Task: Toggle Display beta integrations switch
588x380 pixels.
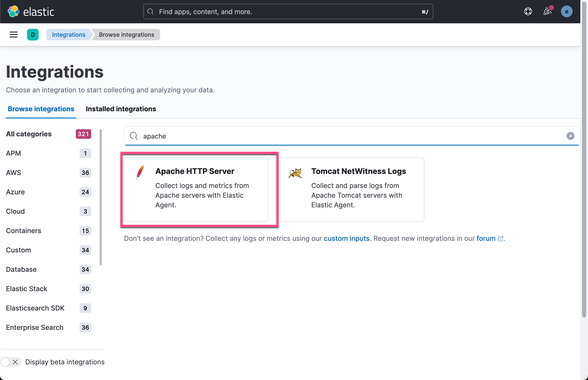Action: pyautogui.click(x=10, y=362)
